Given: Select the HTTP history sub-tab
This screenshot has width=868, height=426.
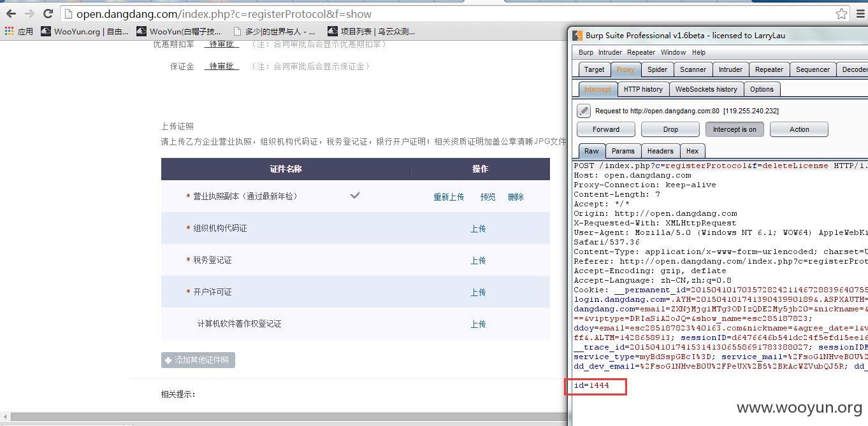Looking at the screenshot, I should pos(643,90).
